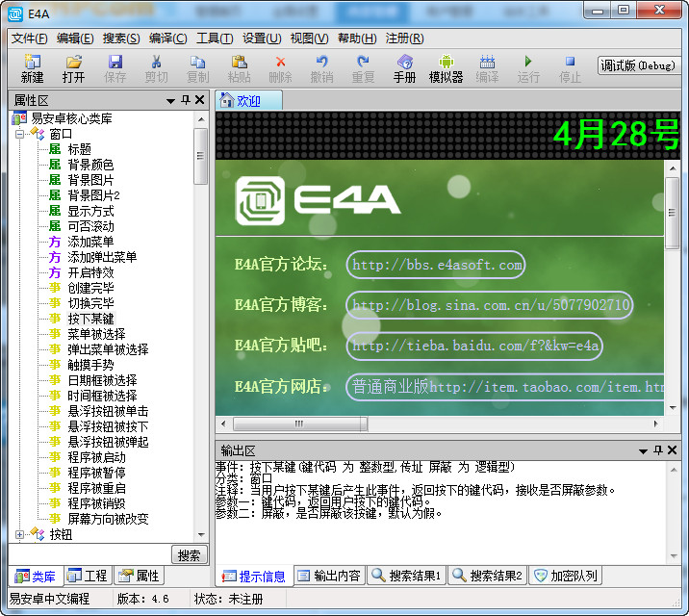Click the welcome page vertical scrollbar thumb
Image resolution: width=689 pixels, height=616 pixels.
[x=673, y=213]
